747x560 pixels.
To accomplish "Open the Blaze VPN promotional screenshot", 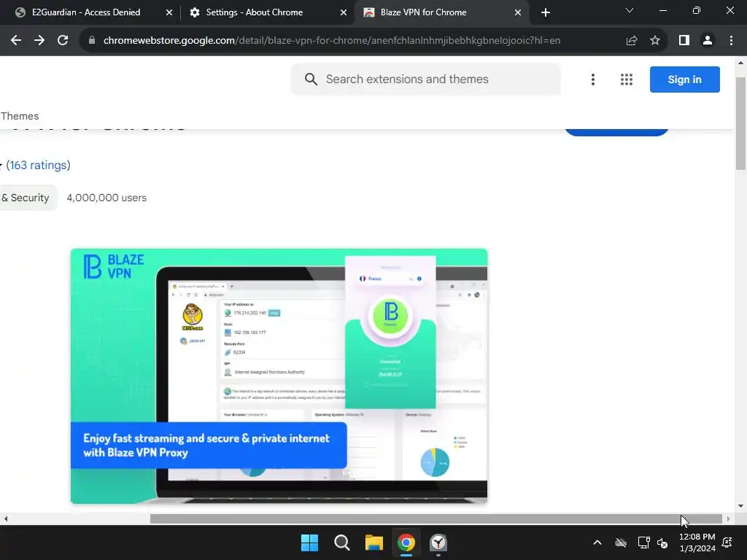I will (279, 376).
